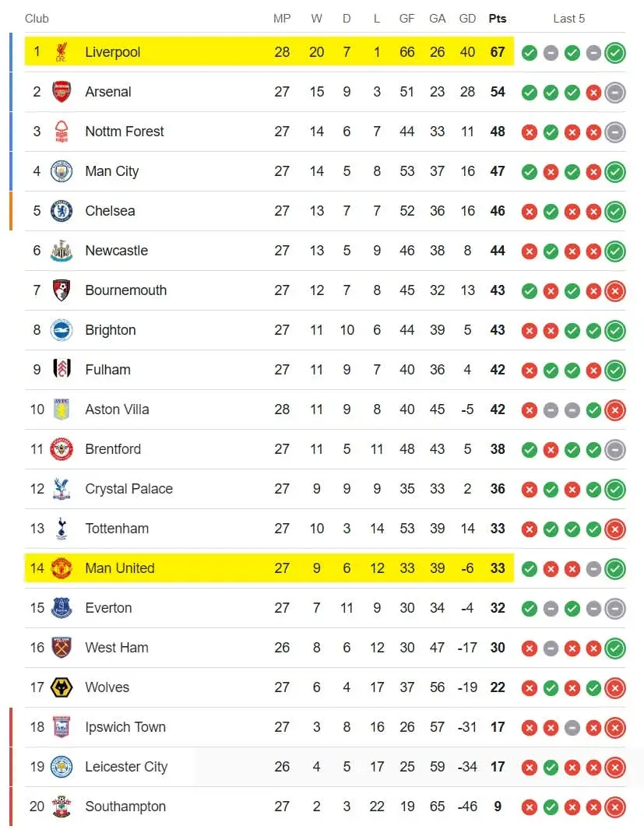
Task: Click the Liverpool club crest
Action: tap(61, 52)
